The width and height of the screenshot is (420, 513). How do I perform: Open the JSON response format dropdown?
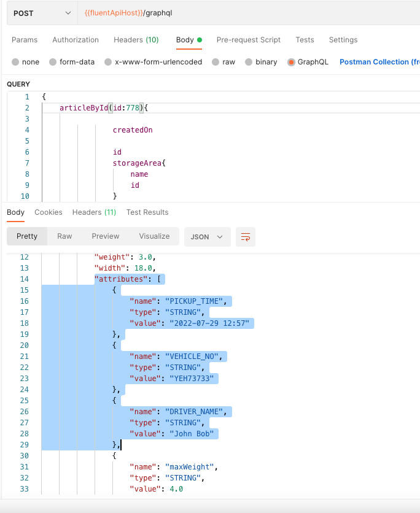(x=207, y=236)
